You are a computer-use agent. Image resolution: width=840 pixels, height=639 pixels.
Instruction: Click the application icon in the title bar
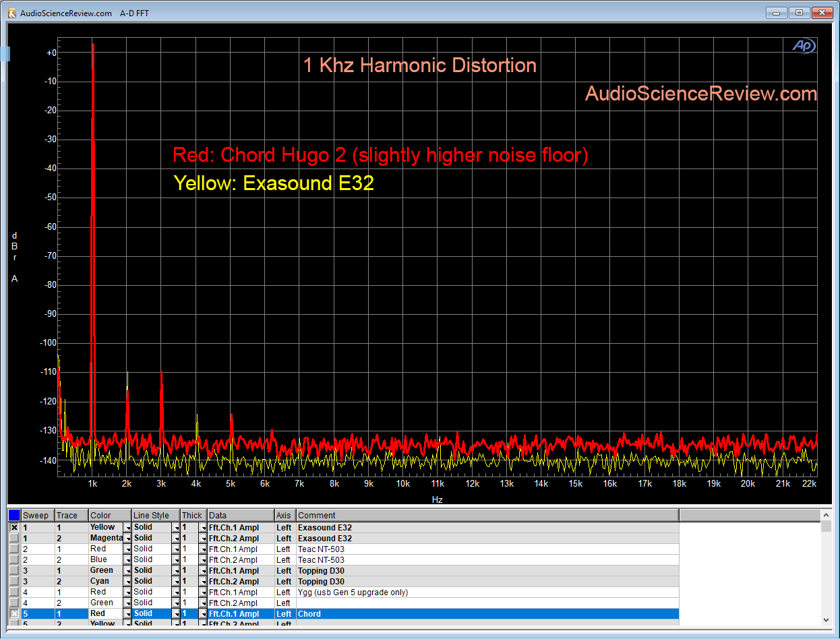pos(11,13)
